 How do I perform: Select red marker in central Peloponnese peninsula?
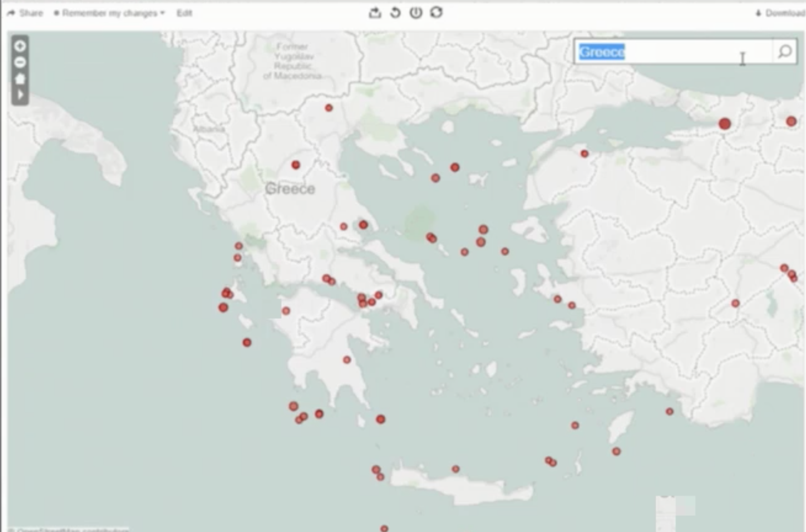tap(347, 360)
